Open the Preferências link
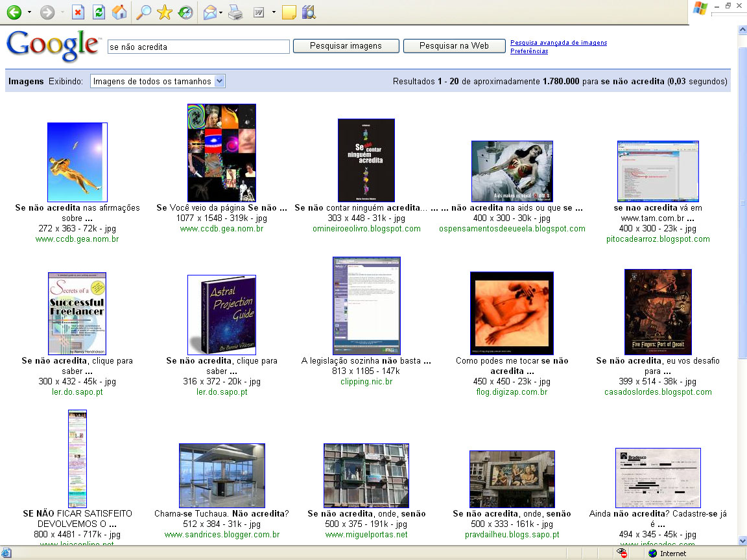 [x=528, y=51]
